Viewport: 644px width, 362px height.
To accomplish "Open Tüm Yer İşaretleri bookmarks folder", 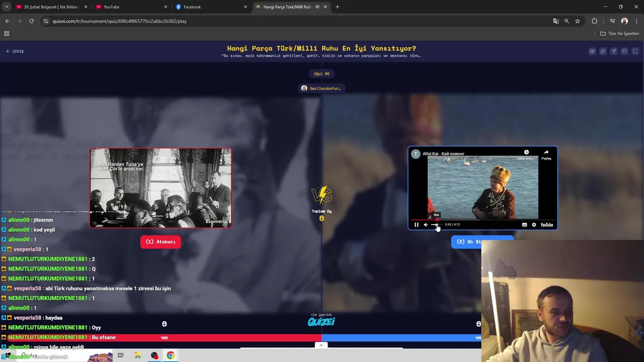I will [x=620, y=34].
